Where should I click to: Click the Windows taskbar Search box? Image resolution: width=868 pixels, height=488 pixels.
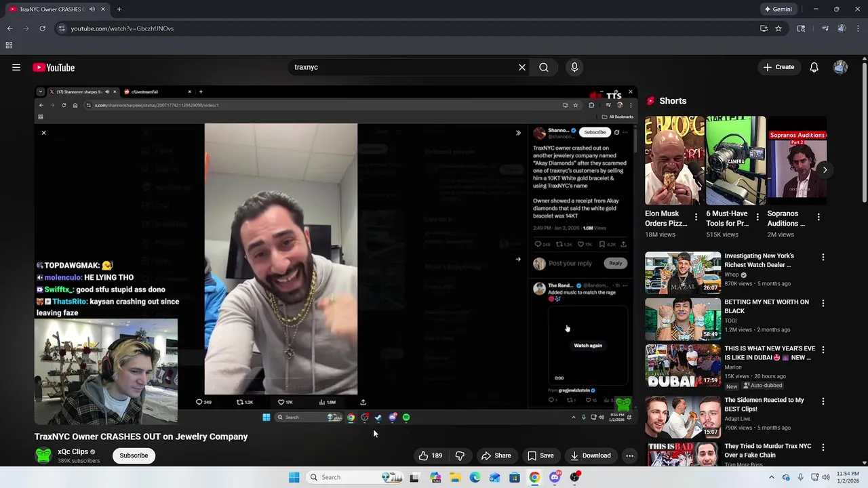coord(355,477)
